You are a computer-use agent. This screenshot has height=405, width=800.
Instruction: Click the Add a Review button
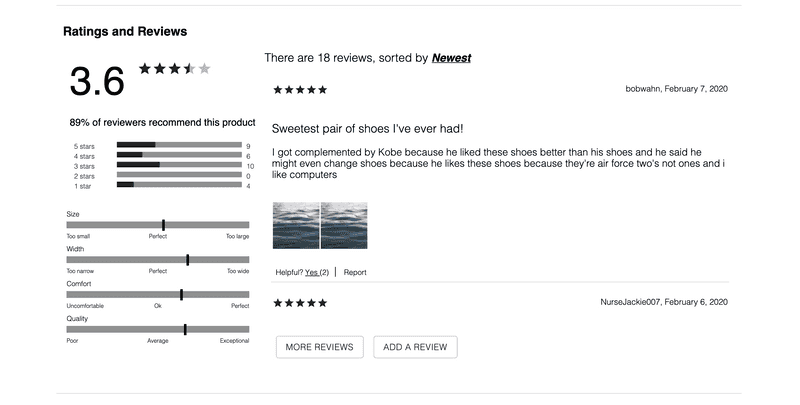point(415,347)
